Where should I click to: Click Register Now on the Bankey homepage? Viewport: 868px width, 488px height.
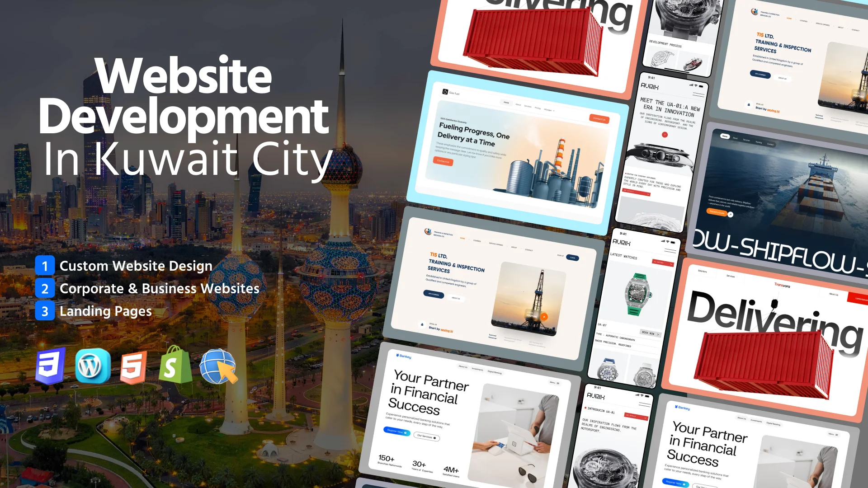(395, 432)
